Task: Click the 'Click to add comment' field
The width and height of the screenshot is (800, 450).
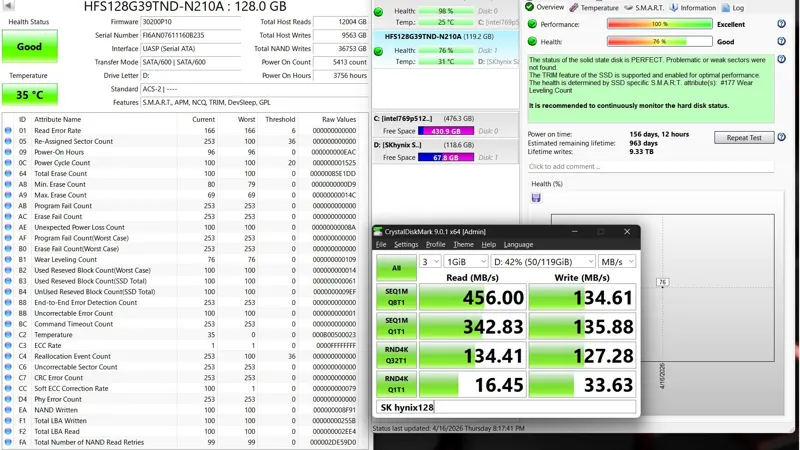Action: [651, 166]
